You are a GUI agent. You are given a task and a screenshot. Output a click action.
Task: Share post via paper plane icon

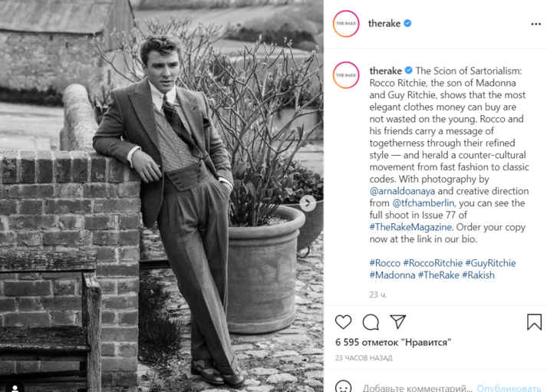[x=397, y=322]
